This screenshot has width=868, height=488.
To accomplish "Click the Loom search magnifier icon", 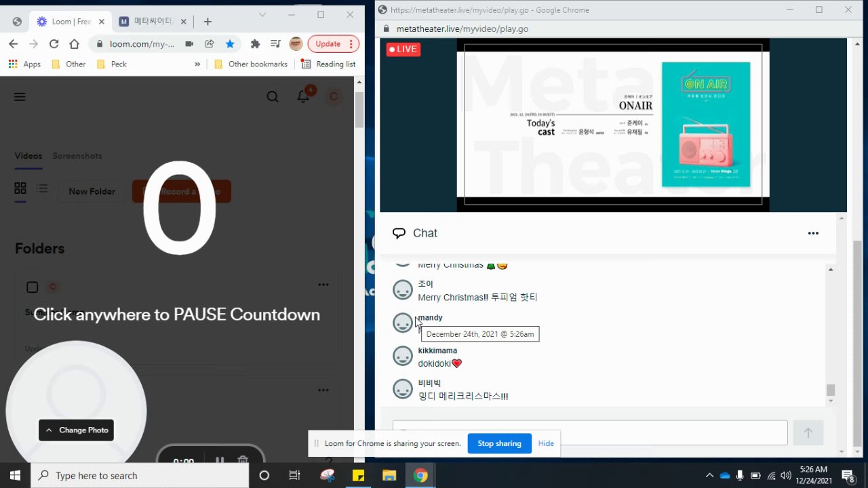I will click(x=273, y=97).
